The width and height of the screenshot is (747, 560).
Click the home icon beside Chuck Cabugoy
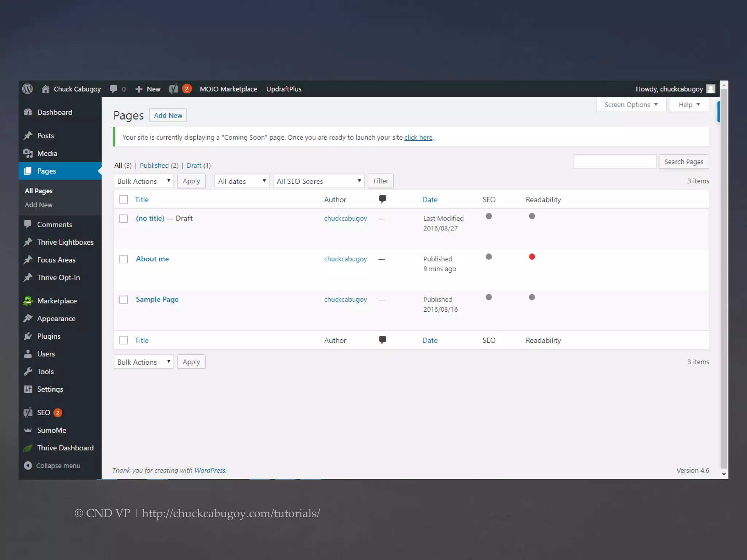(x=45, y=89)
